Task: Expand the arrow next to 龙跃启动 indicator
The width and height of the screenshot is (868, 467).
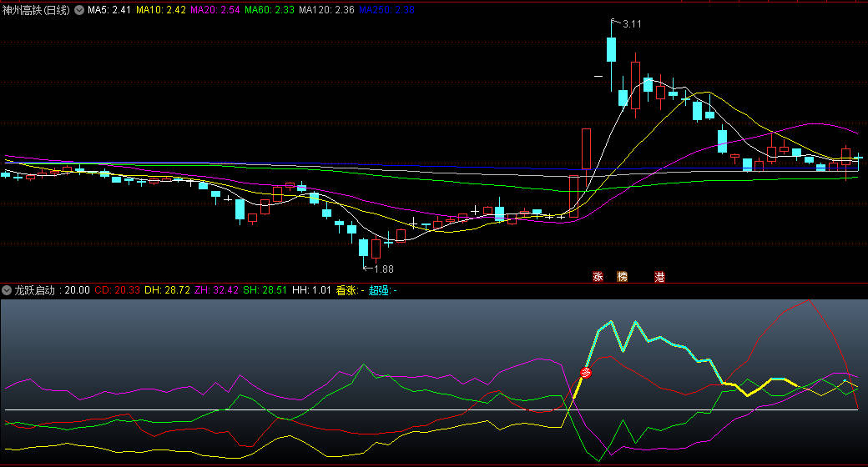Action: pyautogui.click(x=8, y=290)
